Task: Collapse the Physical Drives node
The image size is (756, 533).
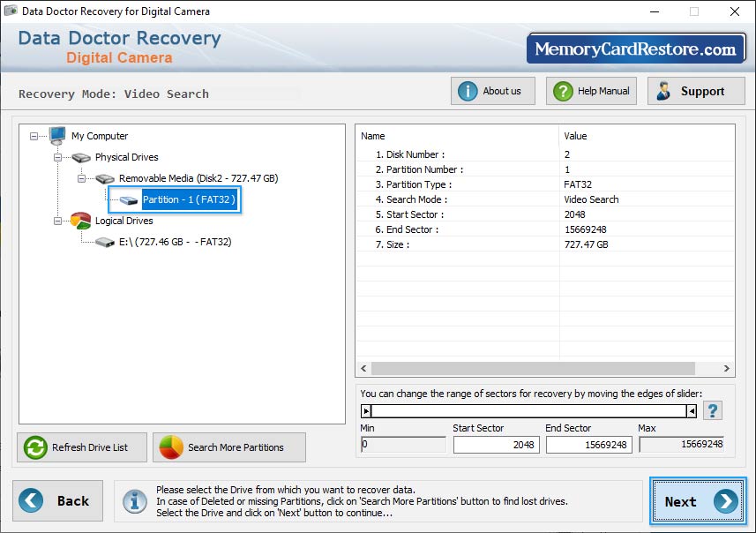Action: point(57,158)
